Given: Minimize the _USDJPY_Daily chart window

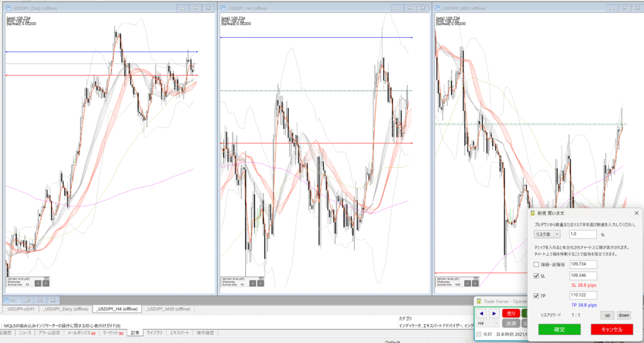Looking at the screenshot, I should pos(182,8).
